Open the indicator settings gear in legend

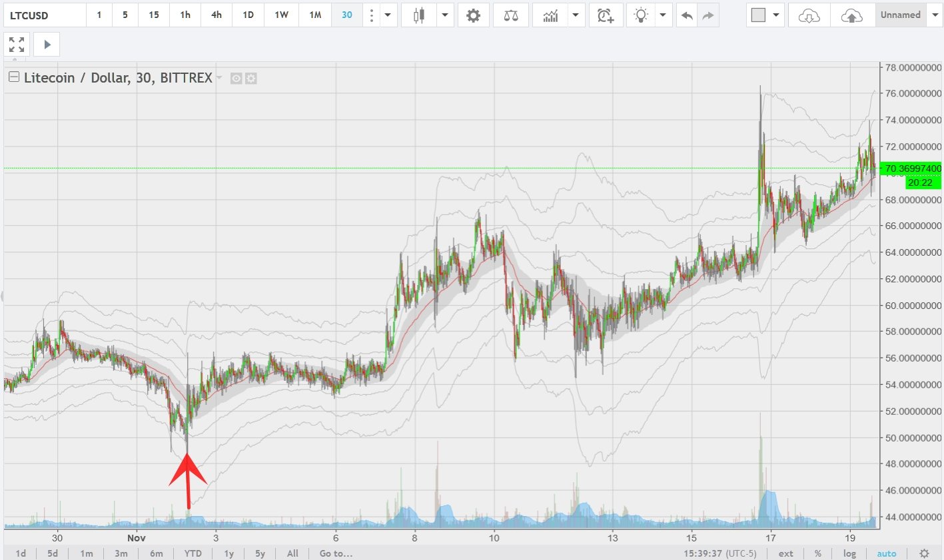(250, 79)
